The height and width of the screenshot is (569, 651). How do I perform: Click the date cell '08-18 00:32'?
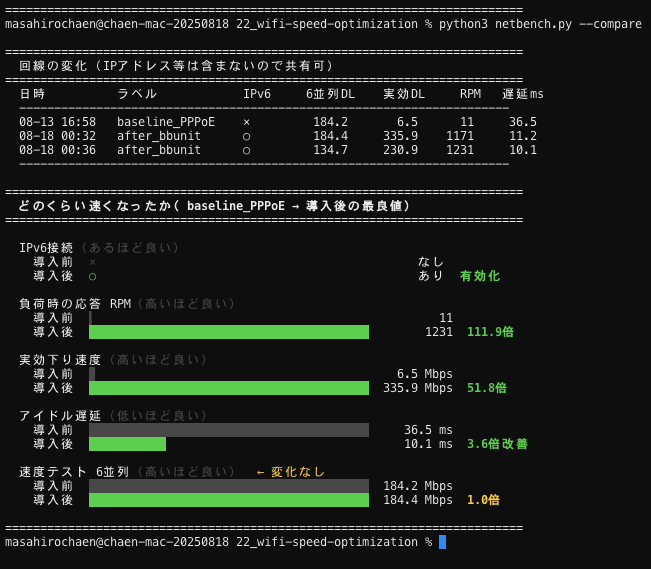tap(57, 136)
